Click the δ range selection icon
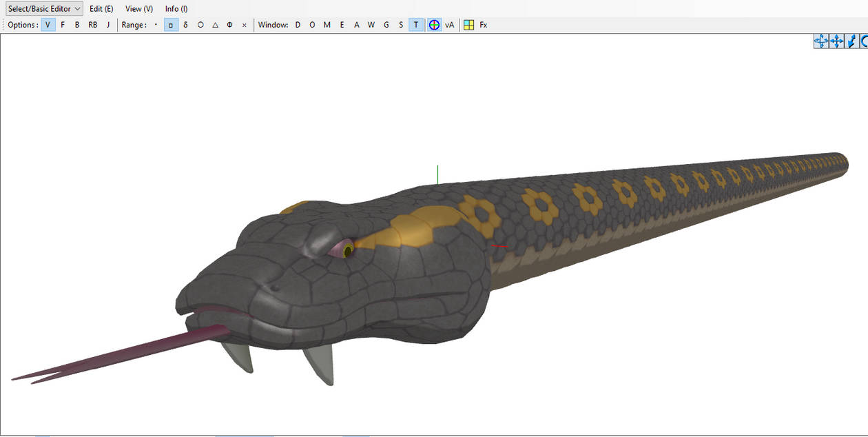The height and width of the screenshot is (437, 868). [x=185, y=24]
